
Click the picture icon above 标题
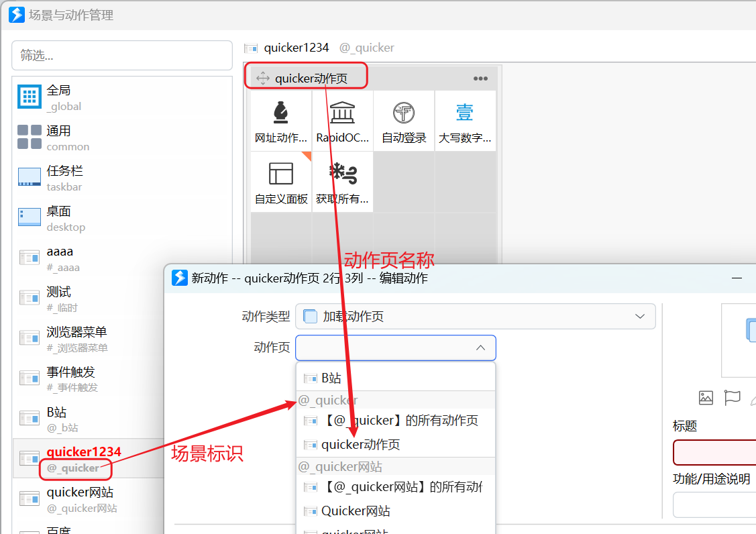pyautogui.click(x=706, y=398)
